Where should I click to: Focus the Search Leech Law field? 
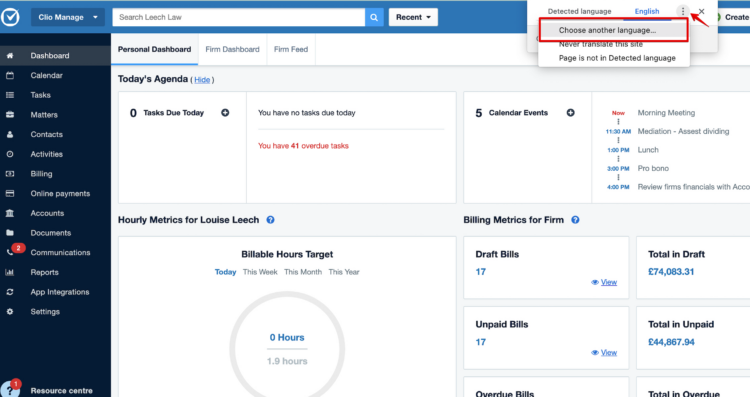pos(238,17)
